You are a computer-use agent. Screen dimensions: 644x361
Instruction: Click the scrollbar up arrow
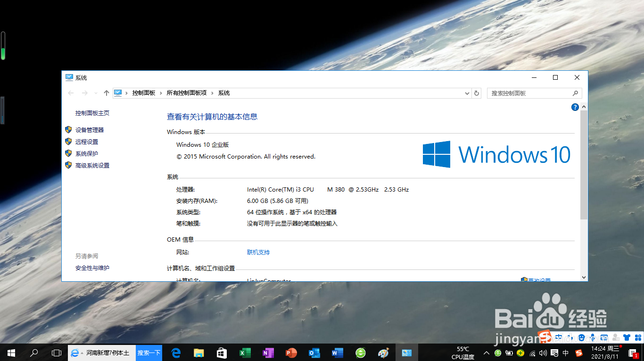click(x=584, y=107)
